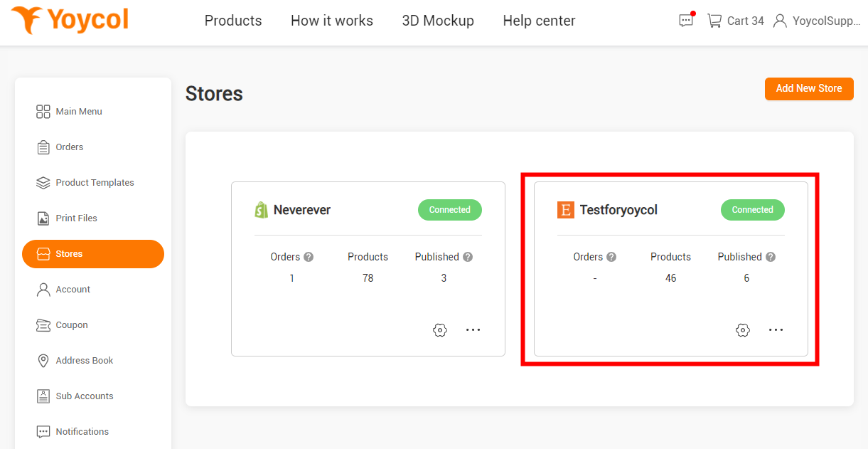Viewport: 868px width, 449px height.
Task: Click the Add New Store button
Action: pyautogui.click(x=809, y=88)
